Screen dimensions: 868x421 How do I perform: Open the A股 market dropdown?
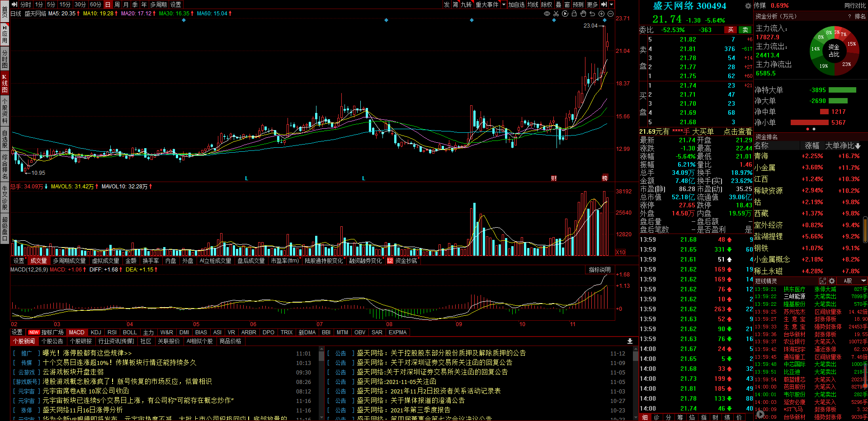pyautogui.click(x=853, y=281)
